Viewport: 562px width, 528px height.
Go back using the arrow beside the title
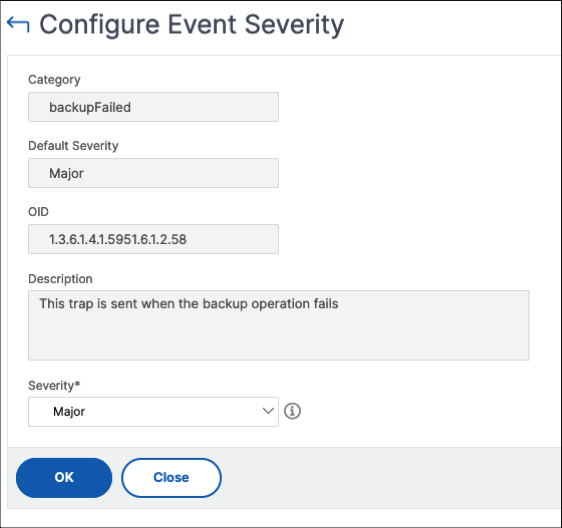tap(18, 24)
